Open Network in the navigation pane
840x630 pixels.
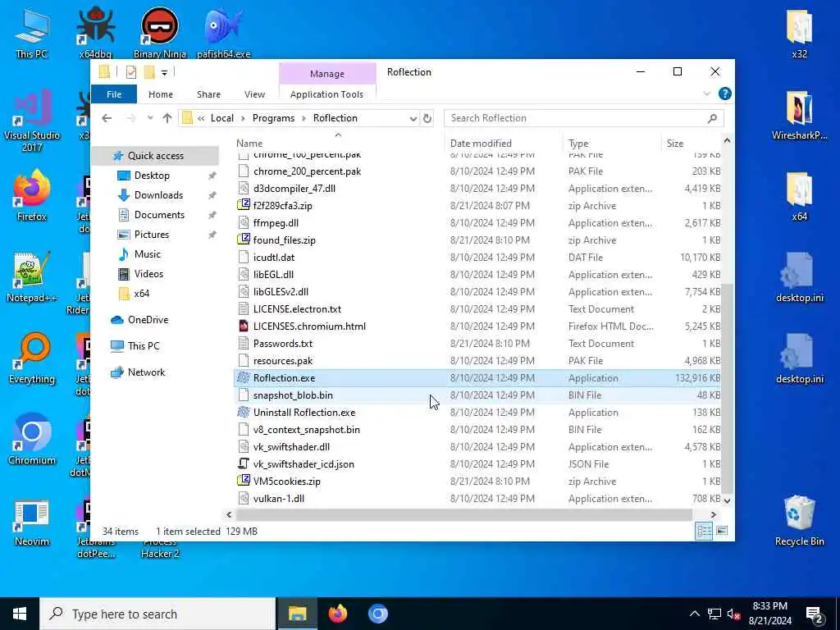146,372
